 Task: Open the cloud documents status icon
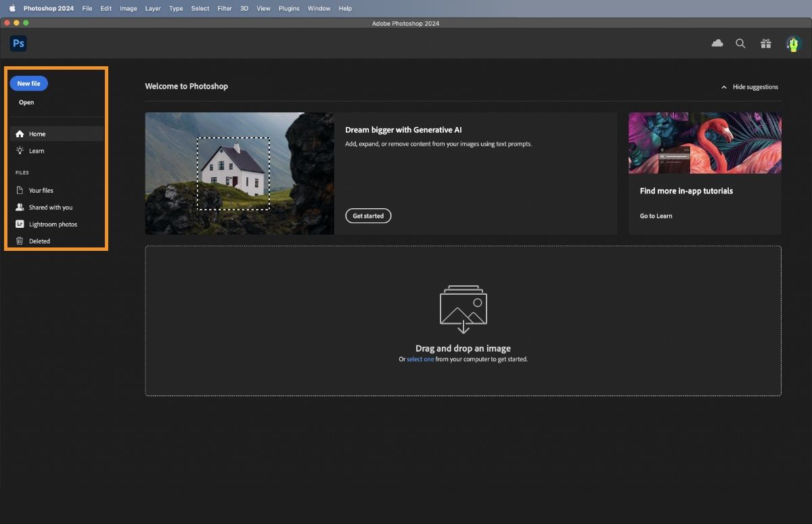coord(717,43)
